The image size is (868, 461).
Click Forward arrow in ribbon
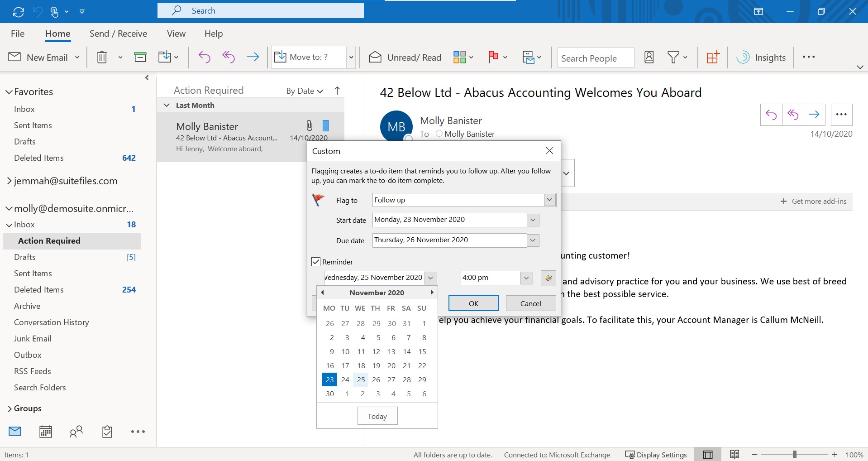click(x=253, y=57)
